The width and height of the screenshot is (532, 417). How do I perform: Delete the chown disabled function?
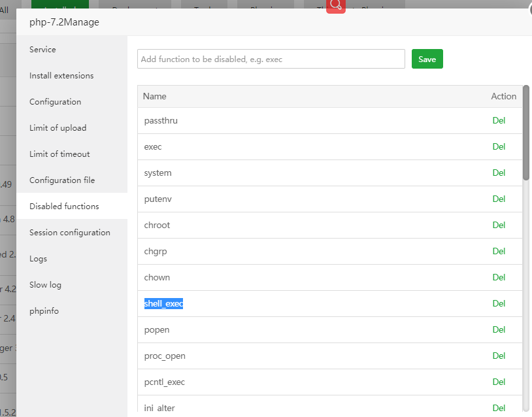click(x=499, y=277)
